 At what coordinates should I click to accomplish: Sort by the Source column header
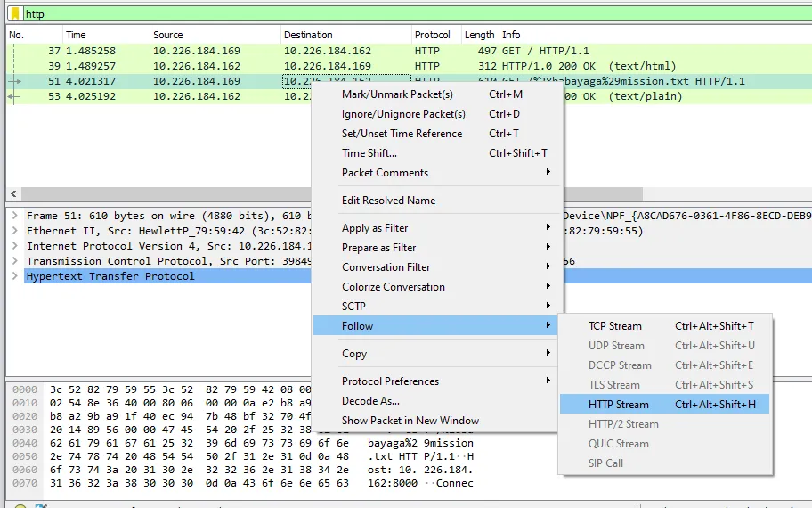(215, 35)
